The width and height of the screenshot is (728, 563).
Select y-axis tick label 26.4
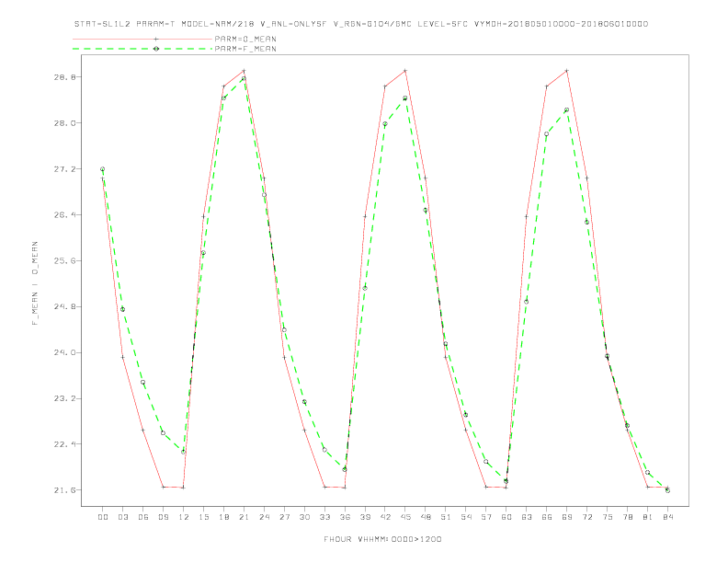pos(65,215)
